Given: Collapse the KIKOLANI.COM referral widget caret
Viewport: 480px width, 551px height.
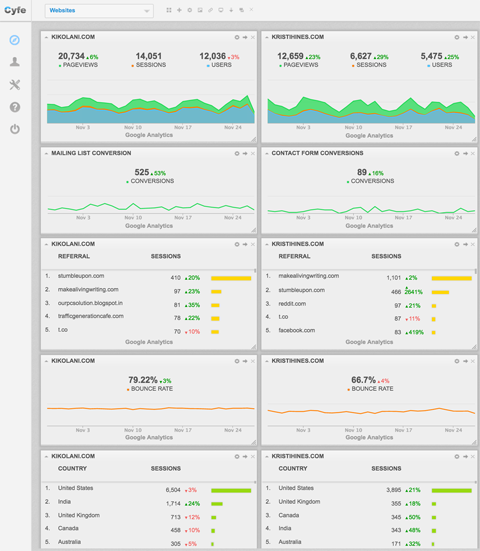Looking at the screenshot, I should (x=46, y=244).
